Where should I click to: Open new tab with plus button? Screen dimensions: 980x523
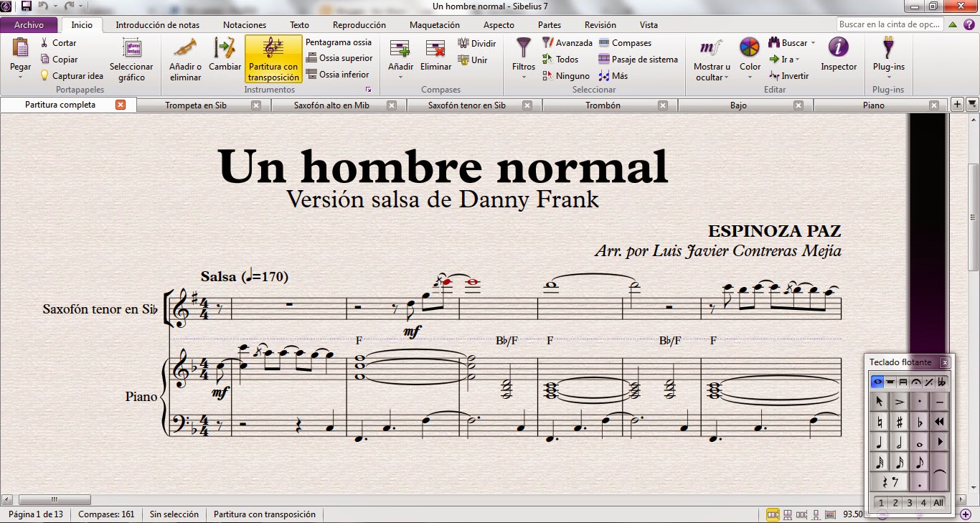[957, 105]
